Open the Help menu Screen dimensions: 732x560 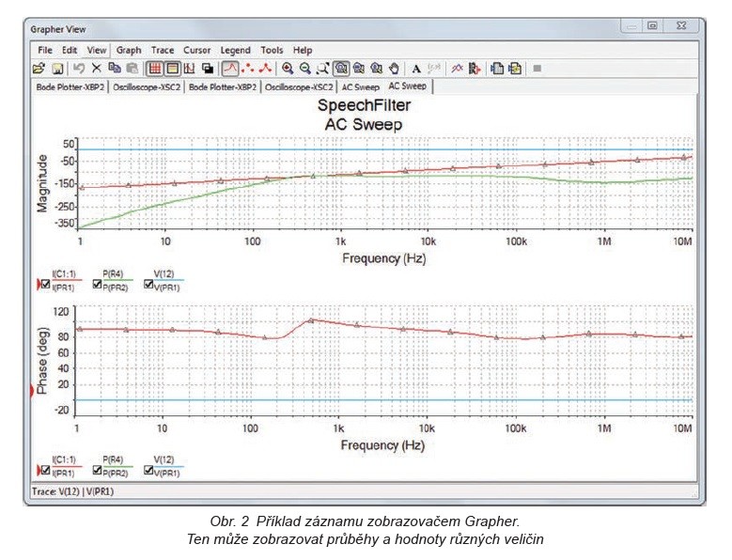point(303,50)
